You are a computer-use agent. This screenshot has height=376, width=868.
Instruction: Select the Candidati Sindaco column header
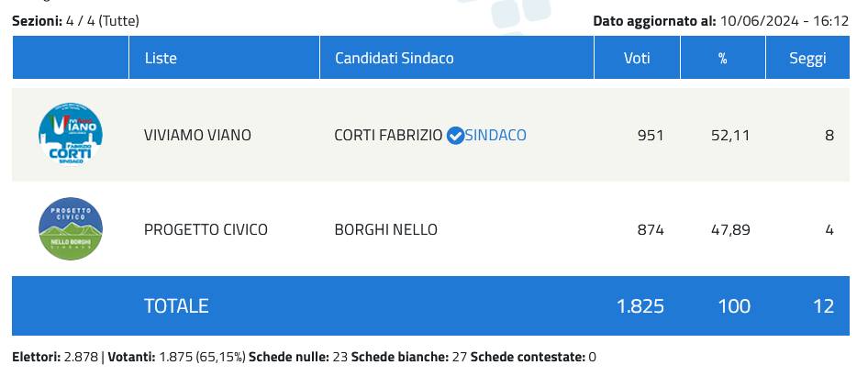click(394, 58)
